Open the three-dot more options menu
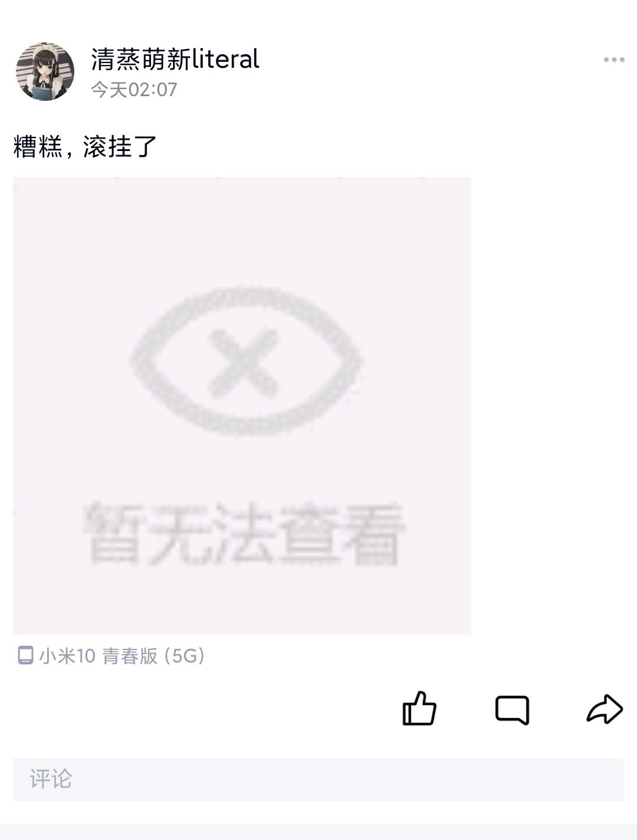Screen dimensions: 637x840 [x=614, y=60]
